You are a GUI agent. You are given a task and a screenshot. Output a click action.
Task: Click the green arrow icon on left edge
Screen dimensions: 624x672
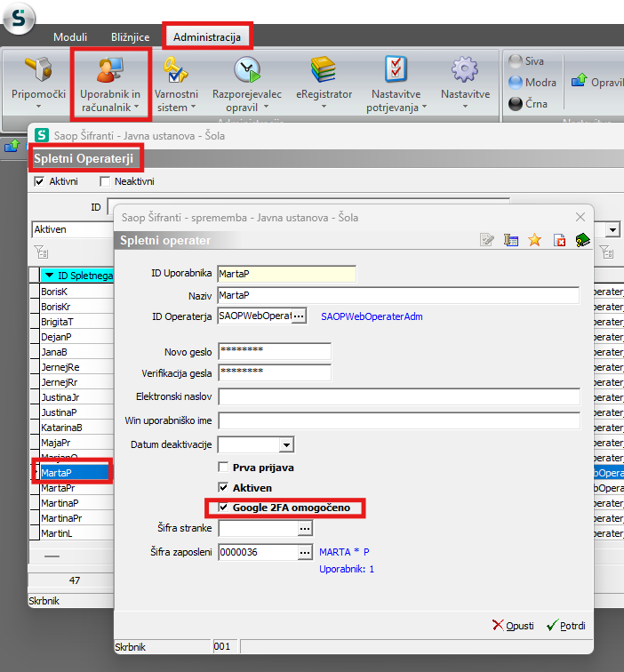[12, 146]
